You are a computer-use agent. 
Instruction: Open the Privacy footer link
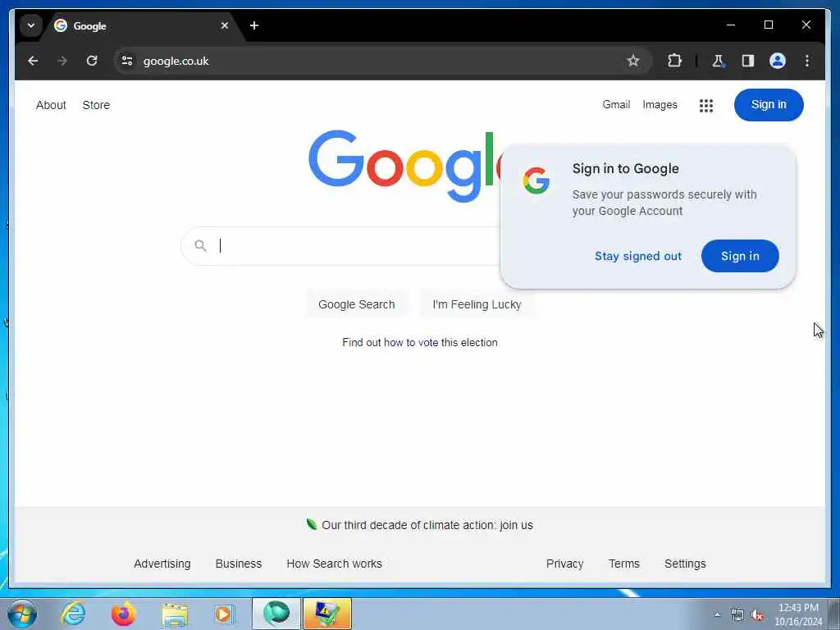point(564,564)
